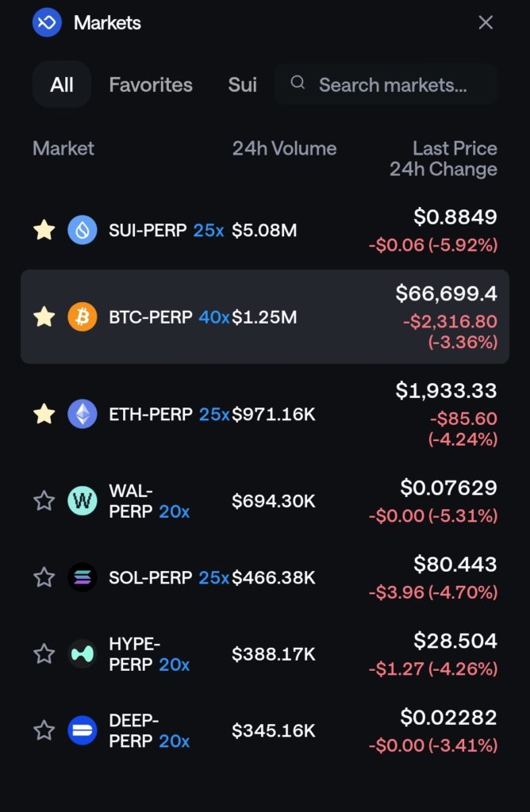Click the Walrus WAL coin icon
This screenshot has width=530, height=812.
click(83, 500)
